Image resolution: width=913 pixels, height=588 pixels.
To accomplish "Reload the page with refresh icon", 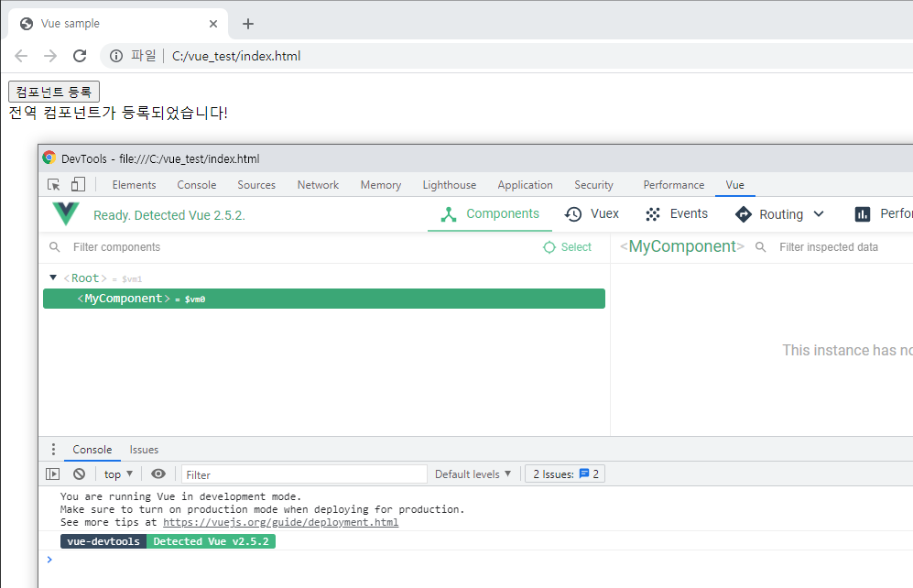I will click(80, 56).
